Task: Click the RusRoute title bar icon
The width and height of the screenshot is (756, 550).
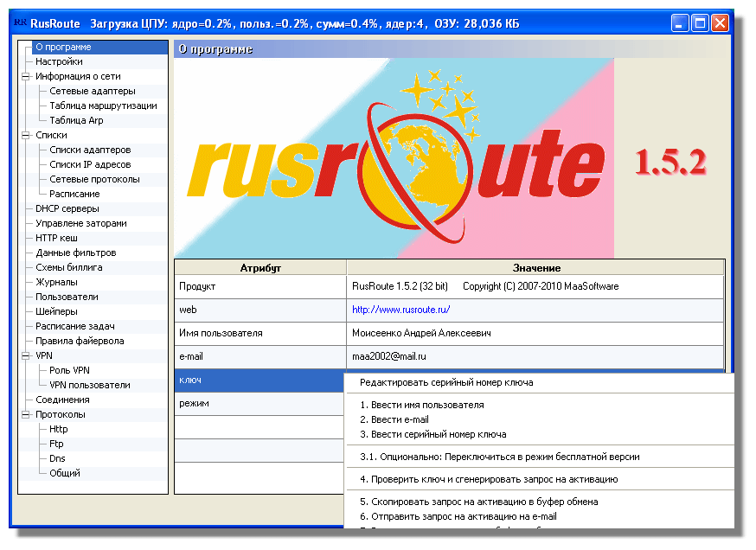Action: click(x=20, y=22)
